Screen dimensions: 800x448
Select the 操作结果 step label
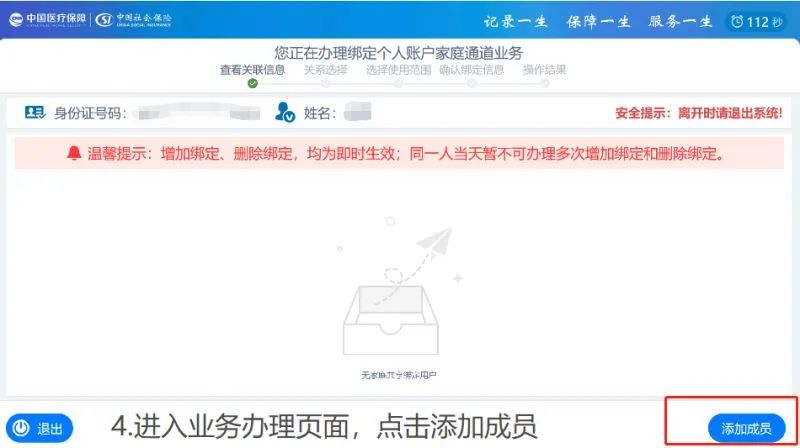(x=544, y=70)
